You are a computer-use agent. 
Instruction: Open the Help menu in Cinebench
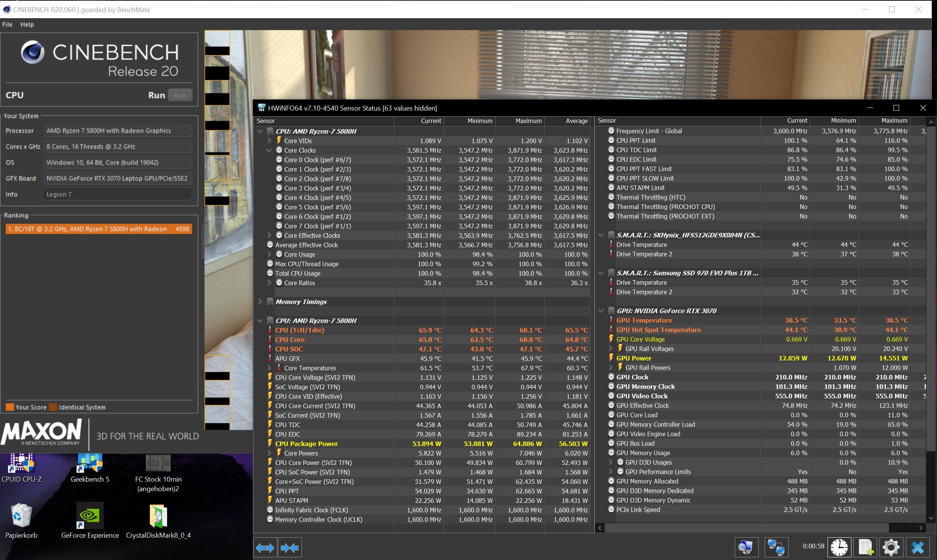pyautogui.click(x=27, y=24)
